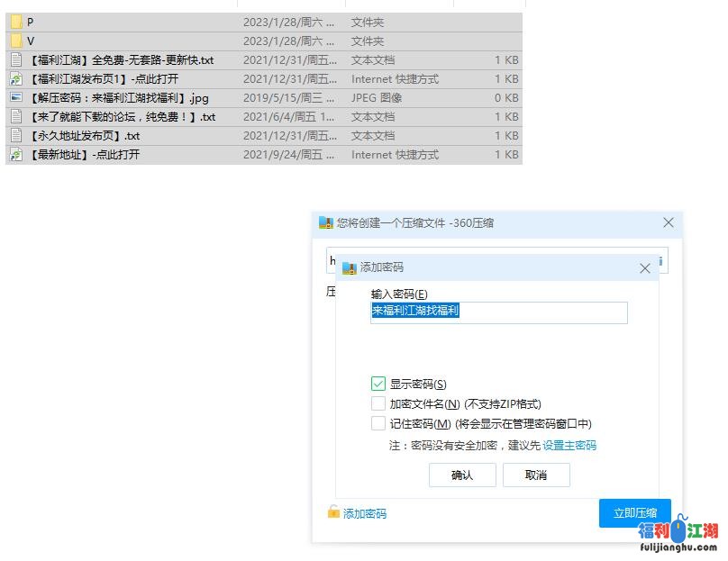Click the padlock icon next to 添加密码
The image size is (728, 561).
(332, 511)
